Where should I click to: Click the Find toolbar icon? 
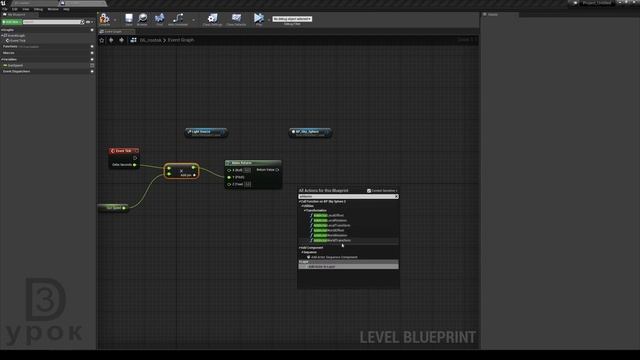[x=160, y=18]
